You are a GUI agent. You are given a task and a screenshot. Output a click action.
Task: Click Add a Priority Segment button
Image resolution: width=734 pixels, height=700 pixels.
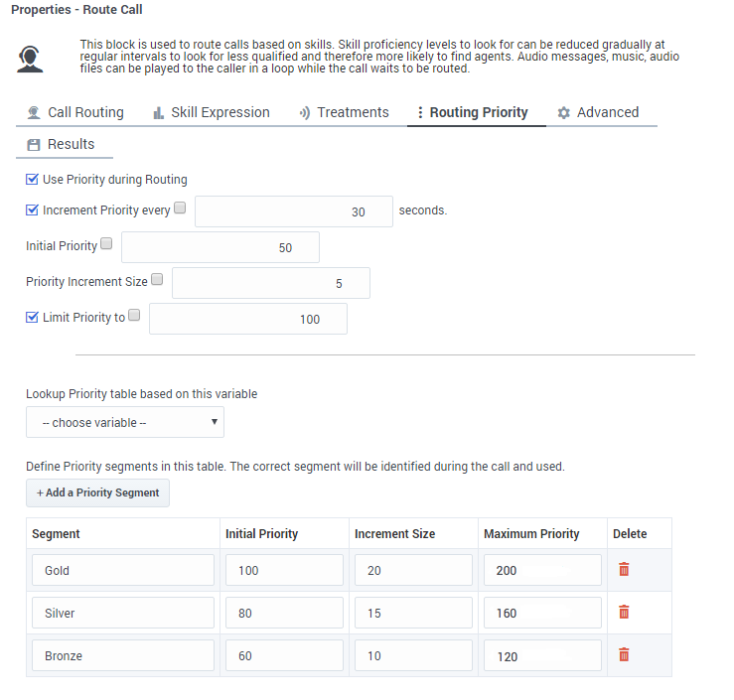click(x=97, y=492)
